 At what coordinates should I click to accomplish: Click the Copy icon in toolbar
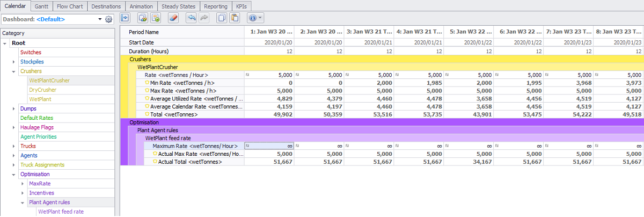(x=221, y=18)
